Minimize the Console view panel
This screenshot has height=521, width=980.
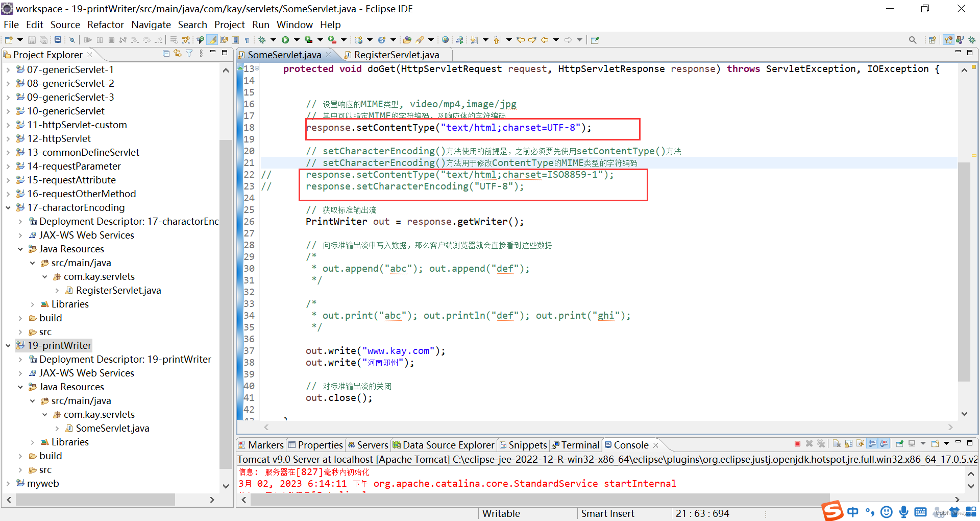(958, 441)
